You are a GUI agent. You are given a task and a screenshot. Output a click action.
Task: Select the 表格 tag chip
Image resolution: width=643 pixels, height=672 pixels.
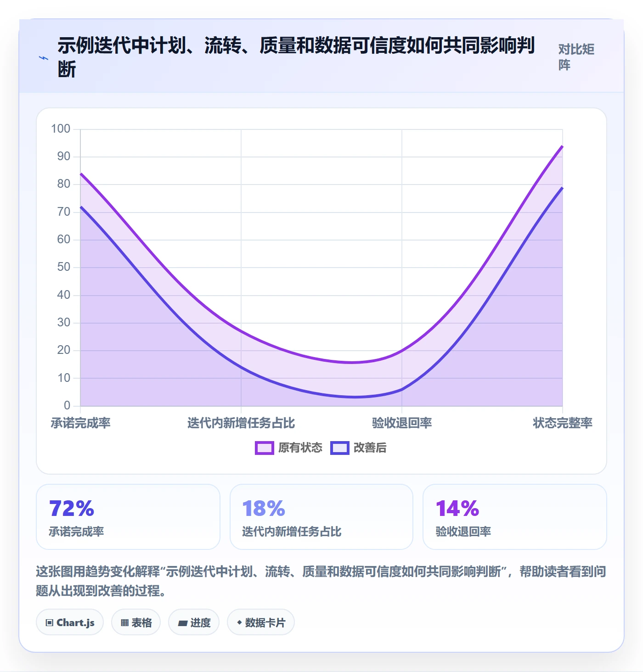point(136,622)
